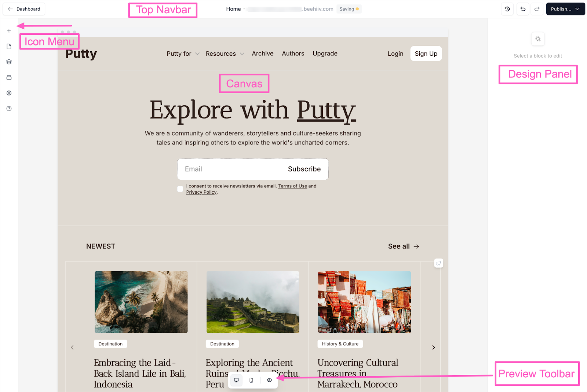This screenshot has height=392, width=587.
Task: Check the newsletter consent checkbox
Action: tap(180, 189)
